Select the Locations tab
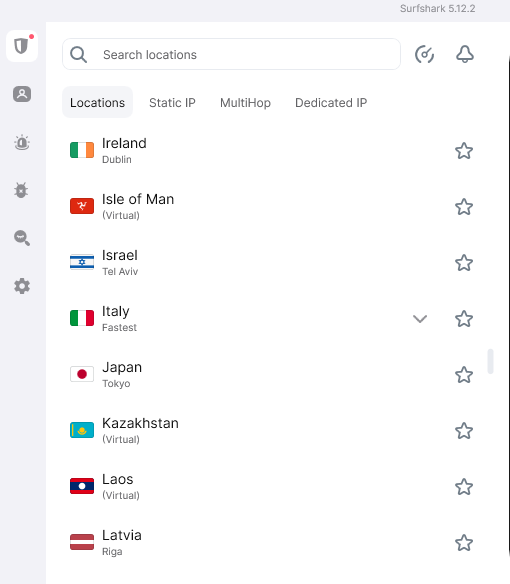This screenshot has width=510, height=584. pos(97,102)
